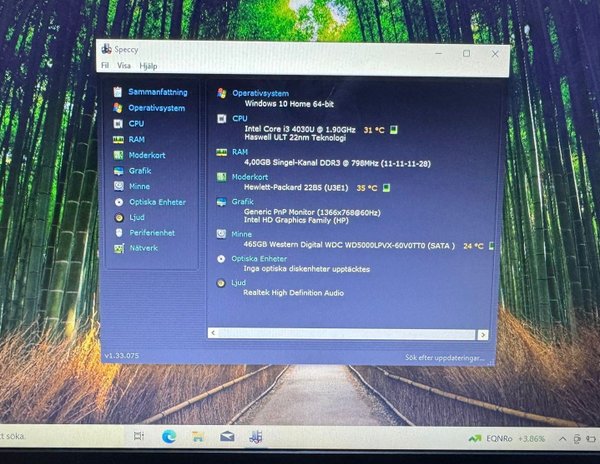Select Nätverk in the sidebar
600x464 pixels.
point(143,248)
